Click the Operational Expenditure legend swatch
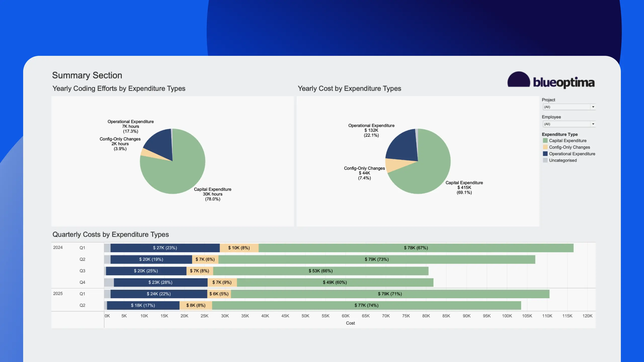Screen dimensions: 644x362 pos(545,154)
